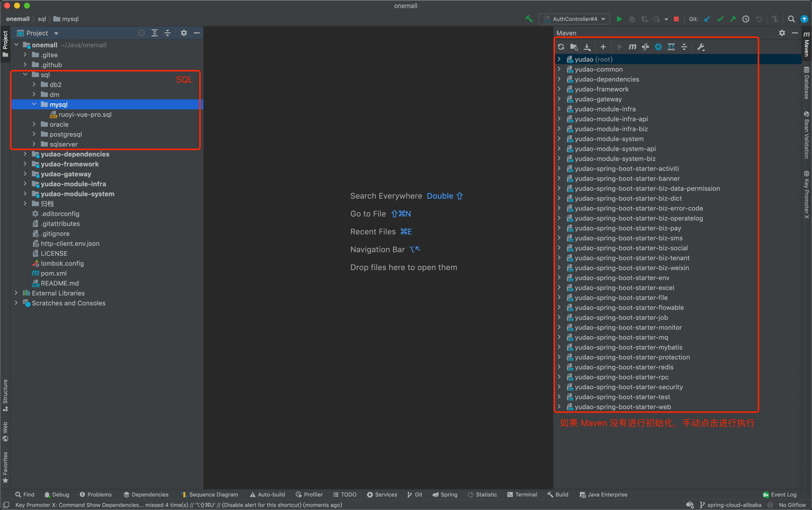Toggle Maven skip tests mode
This screenshot has width=812, height=510.
click(x=658, y=47)
